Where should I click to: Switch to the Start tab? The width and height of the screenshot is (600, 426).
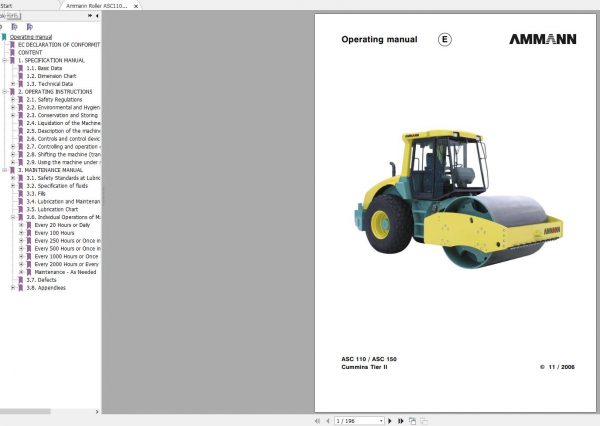6,6
